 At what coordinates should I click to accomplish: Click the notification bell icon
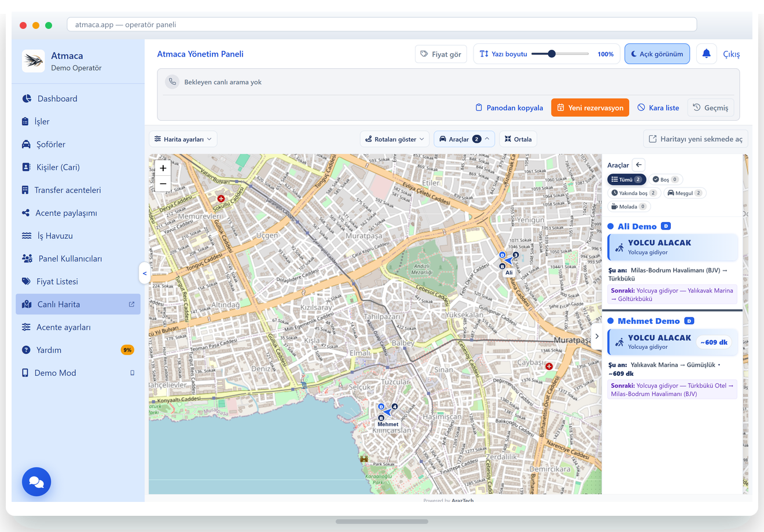706,54
